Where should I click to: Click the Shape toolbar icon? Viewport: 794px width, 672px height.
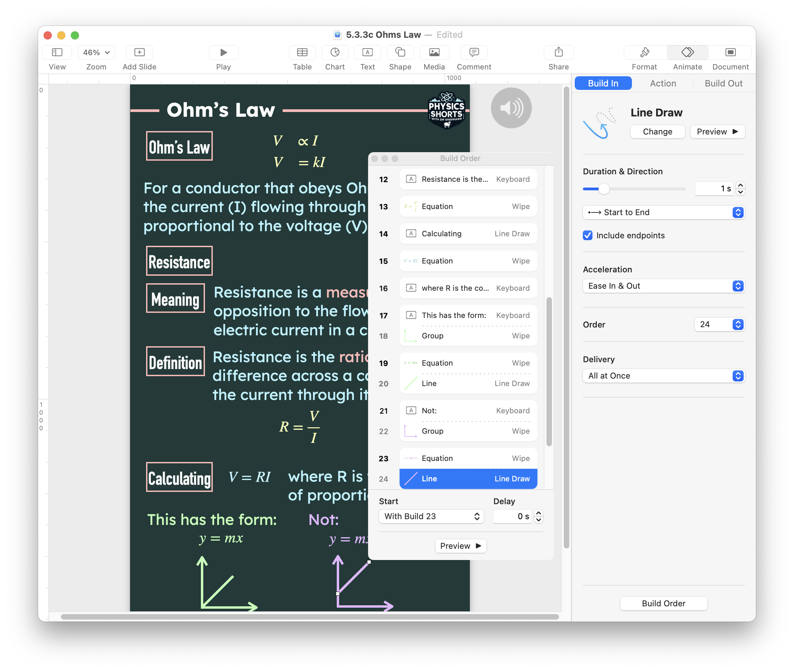point(400,52)
